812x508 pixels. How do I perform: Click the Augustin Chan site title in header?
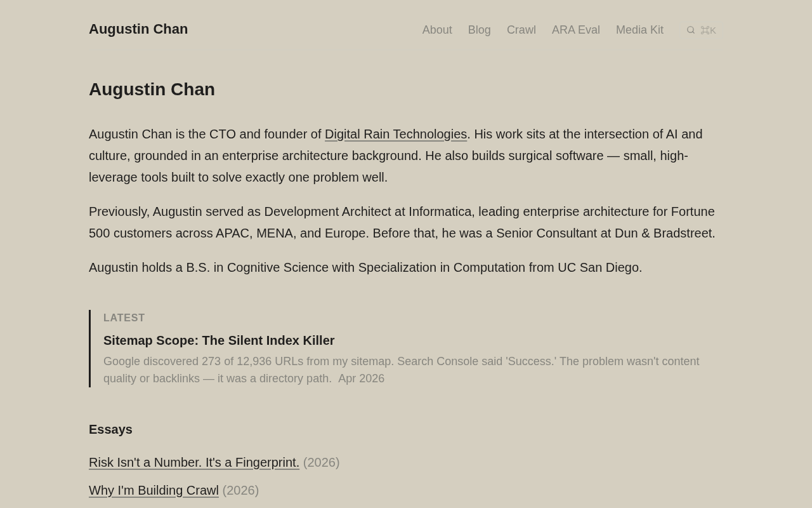[138, 29]
